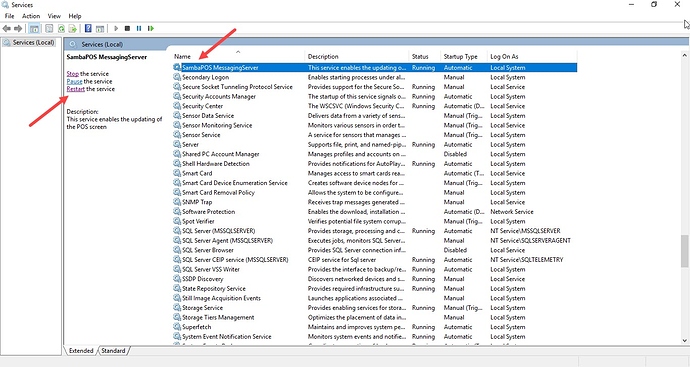Image resolution: width=690 pixels, height=367 pixels.
Task: Click the gear icon next to Storage Service
Action: coord(177,308)
